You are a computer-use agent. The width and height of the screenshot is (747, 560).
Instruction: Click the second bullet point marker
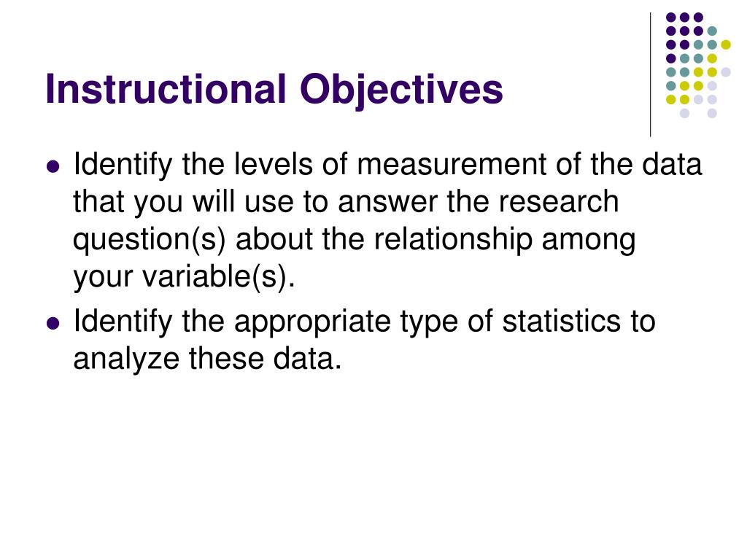53,324
